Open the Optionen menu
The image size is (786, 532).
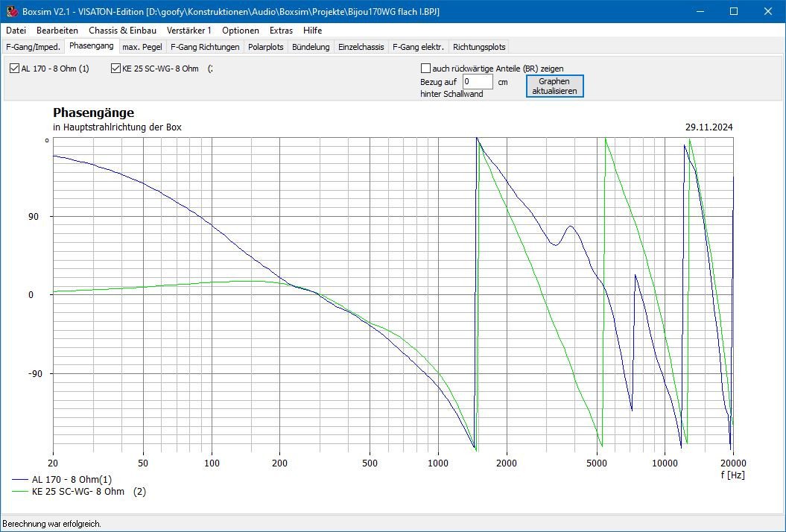tap(241, 31)
